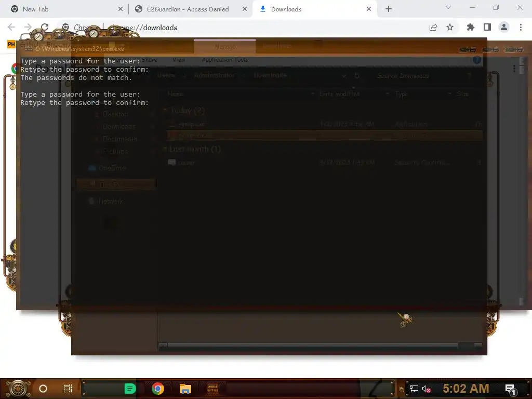Collapse the Last month (1) group
The width and height of the screenshot is (532, 399).
click(165, 149)
